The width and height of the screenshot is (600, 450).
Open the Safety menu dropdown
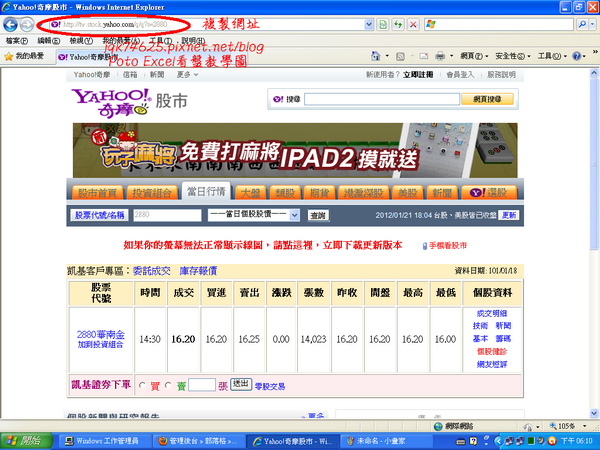coord(512,56)
